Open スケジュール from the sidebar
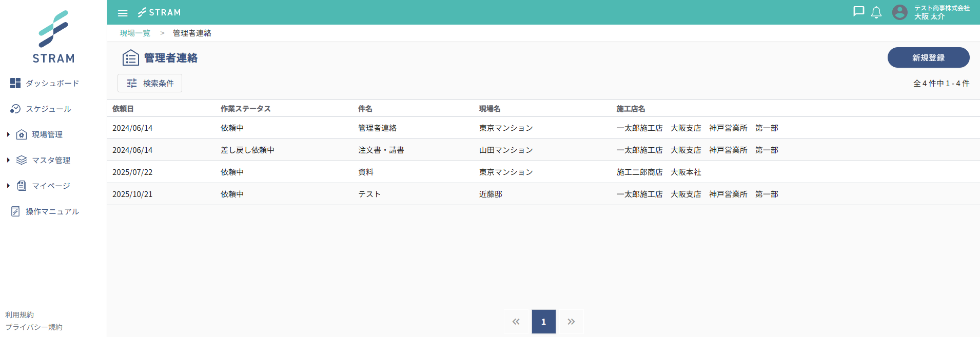 coord(49,109)
